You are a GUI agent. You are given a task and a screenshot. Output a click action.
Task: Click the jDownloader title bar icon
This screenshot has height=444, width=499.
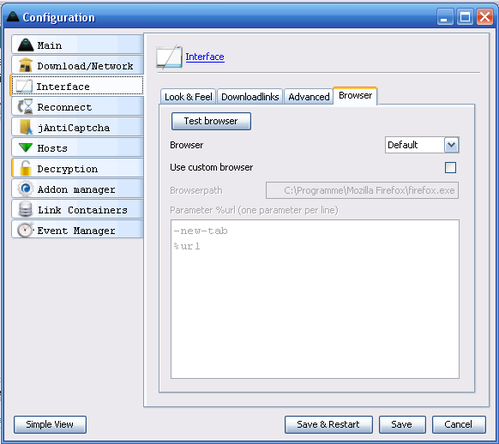point(13,17)
